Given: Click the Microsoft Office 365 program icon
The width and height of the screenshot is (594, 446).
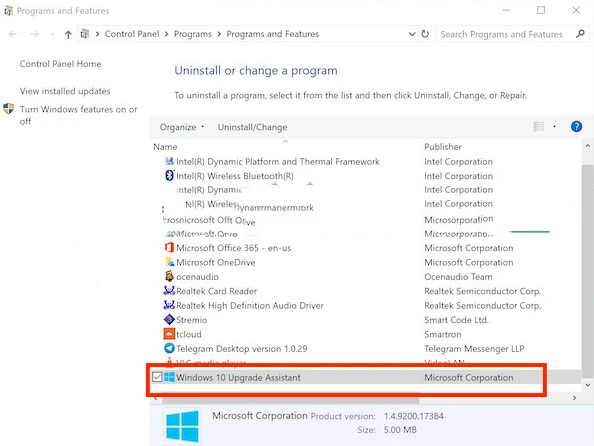Looking at the screenshot, I should pos(169,248).
